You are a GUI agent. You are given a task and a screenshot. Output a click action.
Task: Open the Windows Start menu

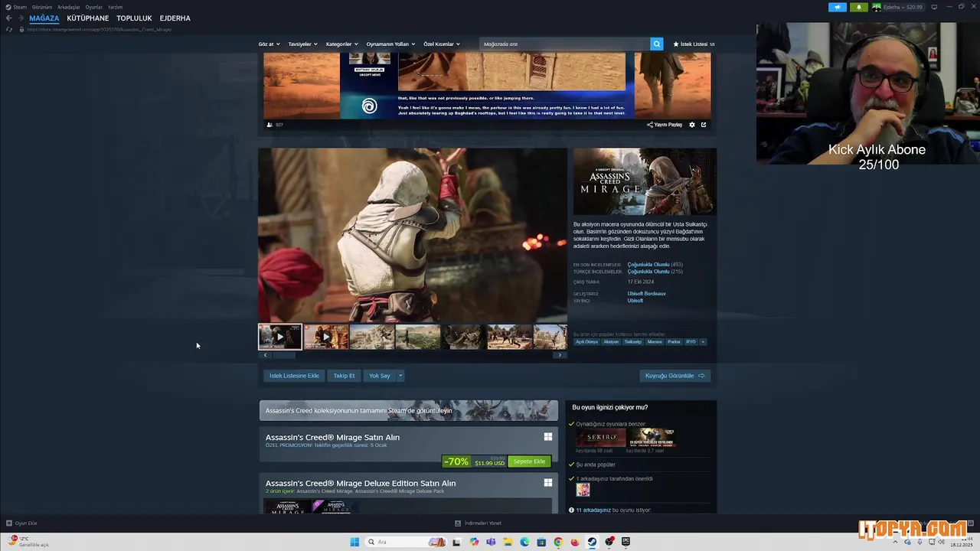pyautogui.click(x=354, y=542)
